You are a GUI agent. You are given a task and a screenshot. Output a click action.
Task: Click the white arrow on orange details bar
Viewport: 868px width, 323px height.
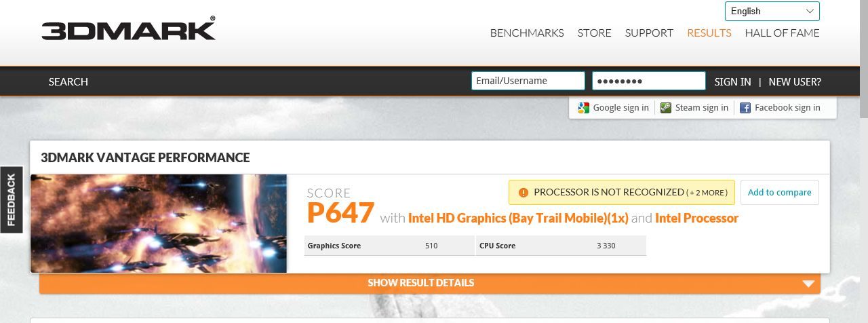pyautogui.click(x=808, y=284)
